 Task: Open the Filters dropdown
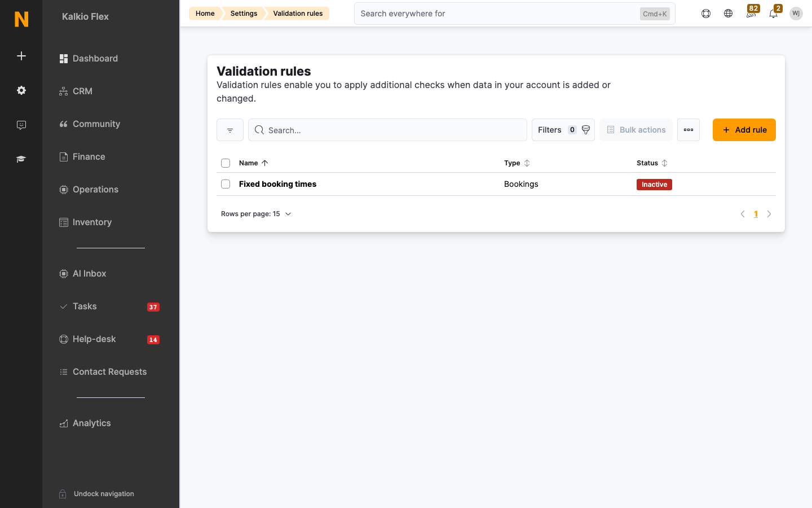[563, 130]
